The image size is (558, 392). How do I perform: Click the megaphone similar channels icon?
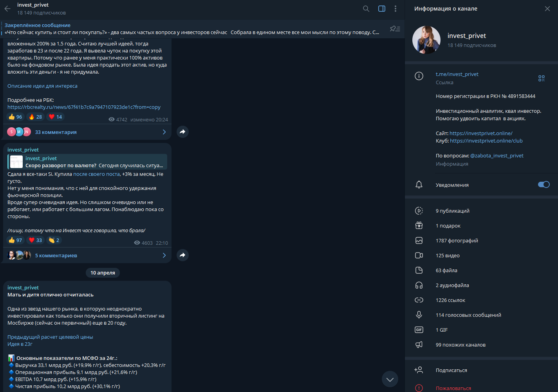419,345
